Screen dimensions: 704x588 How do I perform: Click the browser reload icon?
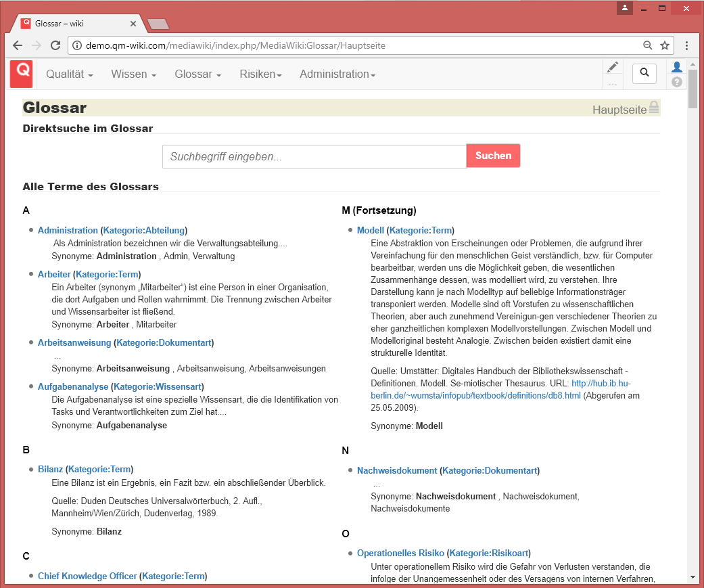click(55, 45)
